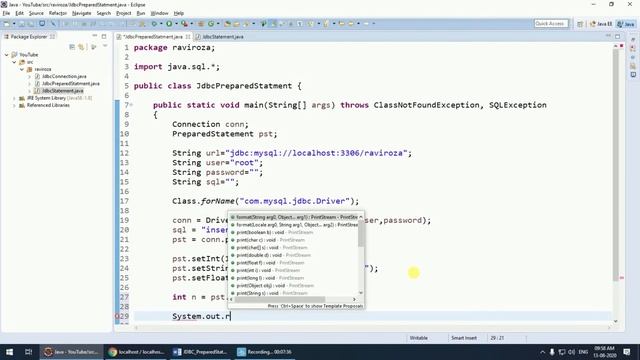Open the Recording taskbar window
Viewport: 640px width, 360px height.
click(264, 352)
